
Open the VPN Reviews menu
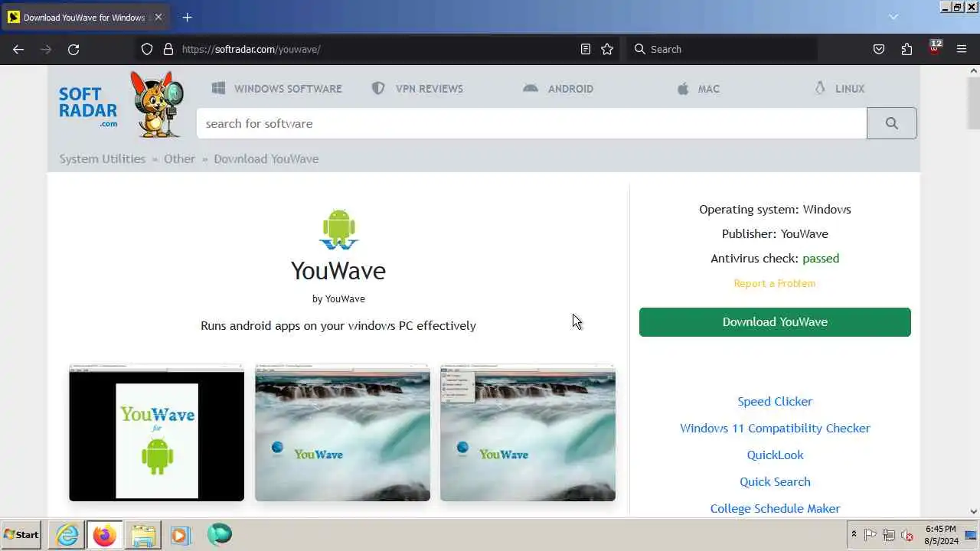(x=417, y=89)
